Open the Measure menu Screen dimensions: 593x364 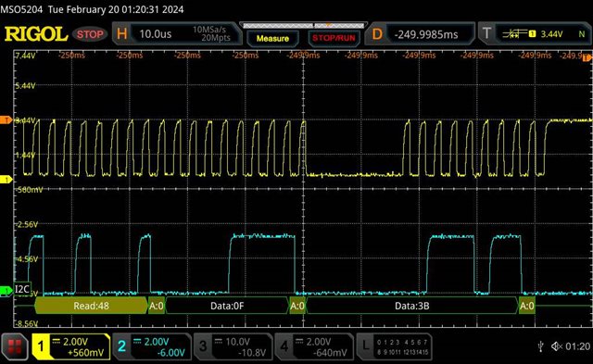click(x=272, y=38)
